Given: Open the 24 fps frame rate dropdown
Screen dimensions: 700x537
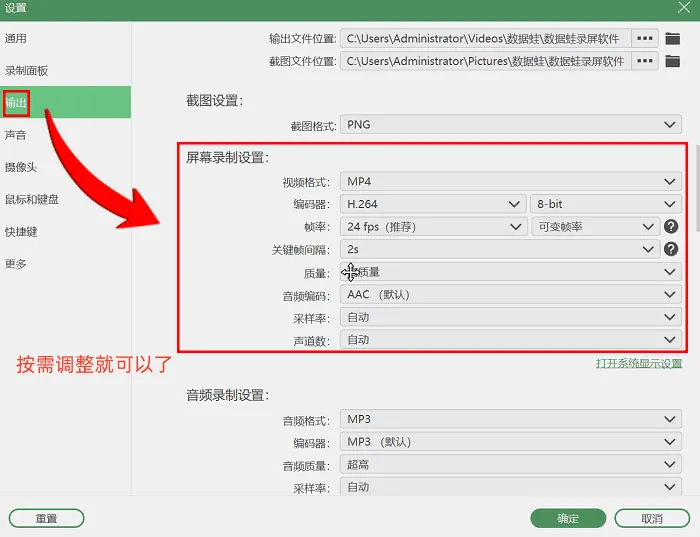Looking at the screenshot, I should point(433,227).
